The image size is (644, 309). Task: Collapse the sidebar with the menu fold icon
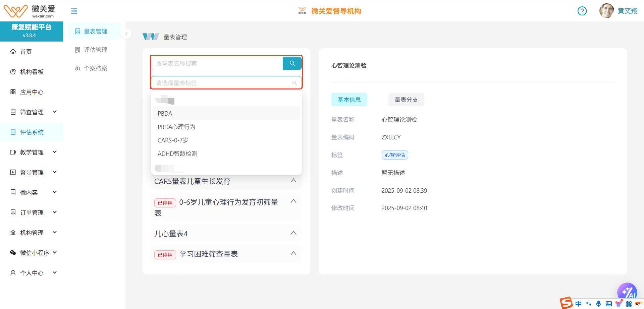[x=74, y=11]
